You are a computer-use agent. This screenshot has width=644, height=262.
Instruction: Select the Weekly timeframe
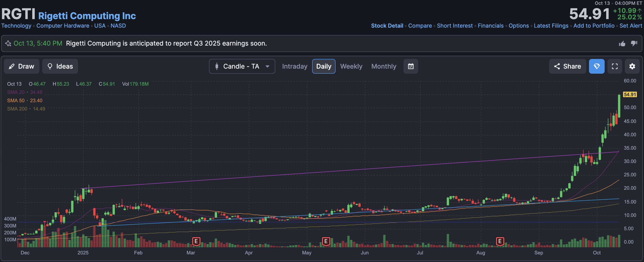click(351, 66)
